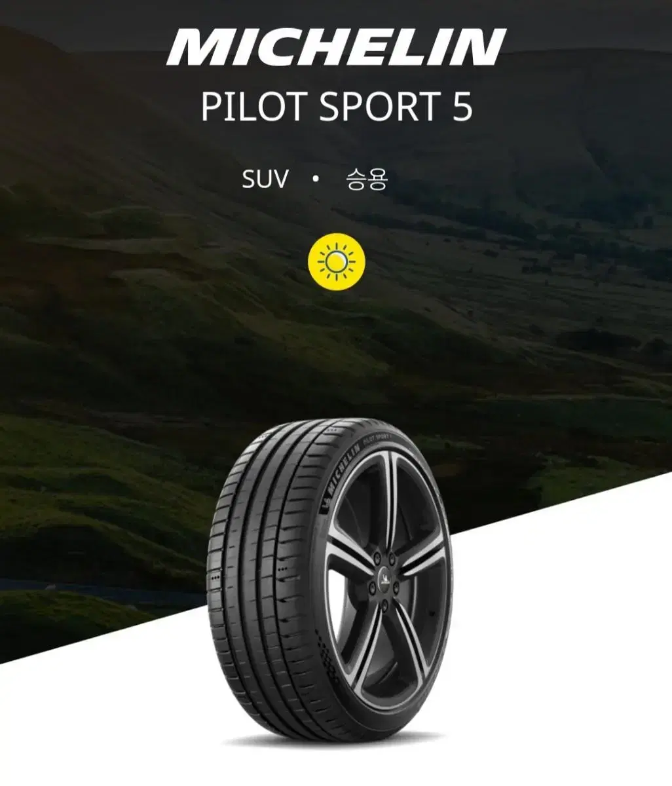This screenshot has height=786, width=672.
Task: Select the SUV vehicle category
Action: (x=265, y=179)
